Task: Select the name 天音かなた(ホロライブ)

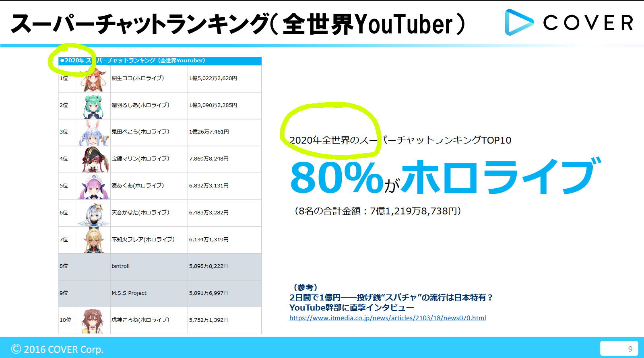Action: pyautogui.click(x=140, y=212)
